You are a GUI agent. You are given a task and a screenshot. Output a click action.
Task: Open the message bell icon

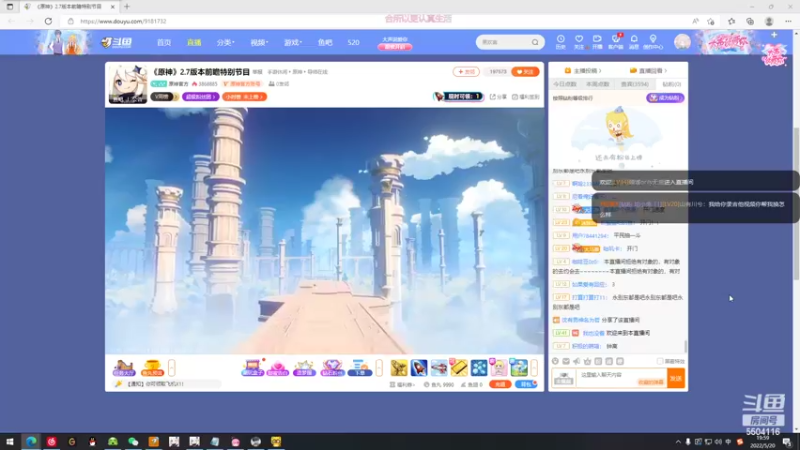(634, 42)
